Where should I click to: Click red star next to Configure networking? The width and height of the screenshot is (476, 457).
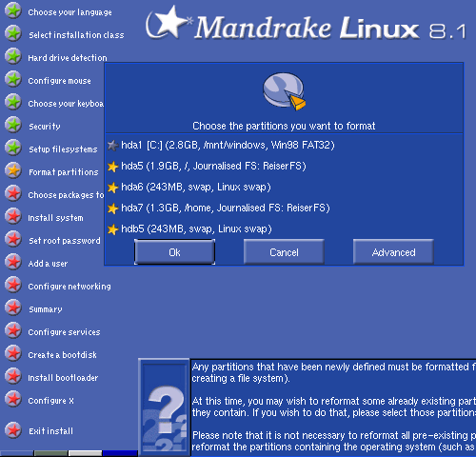click(x=13, y=286)
